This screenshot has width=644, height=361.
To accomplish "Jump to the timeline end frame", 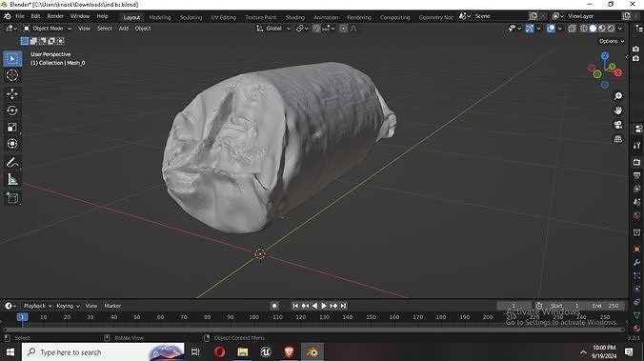I will tap(343, 306).
